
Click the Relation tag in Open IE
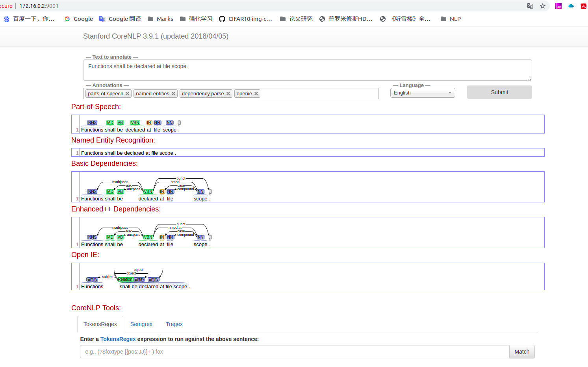coord(125,280)
